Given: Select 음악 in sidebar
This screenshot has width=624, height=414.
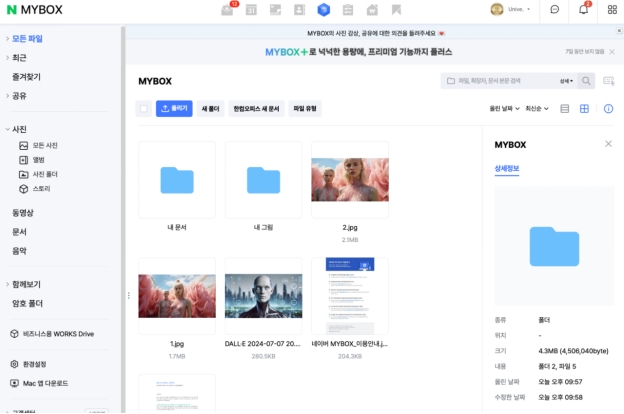Looking at the screenshot, I should coord(19,251).
